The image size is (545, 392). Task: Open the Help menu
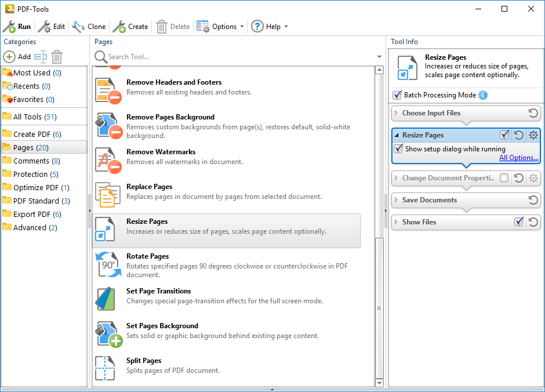[268, 27]
